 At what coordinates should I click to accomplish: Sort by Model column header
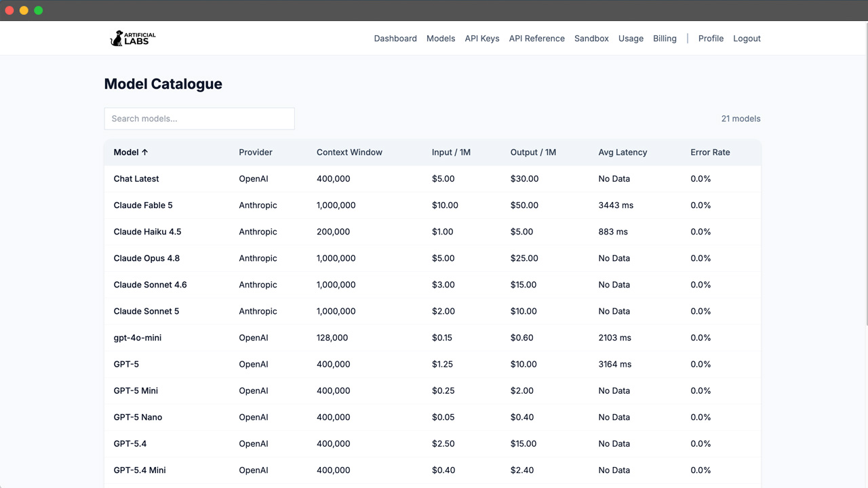(131, 152)
